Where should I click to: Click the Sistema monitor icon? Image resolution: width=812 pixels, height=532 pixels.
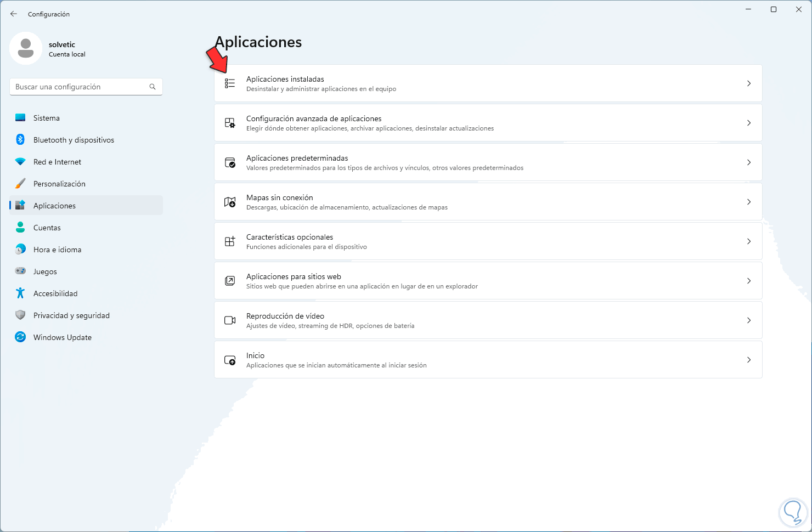(20, 118)
